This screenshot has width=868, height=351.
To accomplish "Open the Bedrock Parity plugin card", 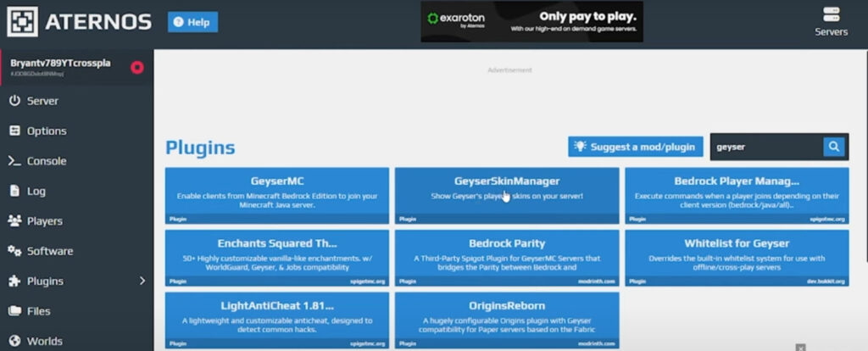I will [x=507, y=258].
